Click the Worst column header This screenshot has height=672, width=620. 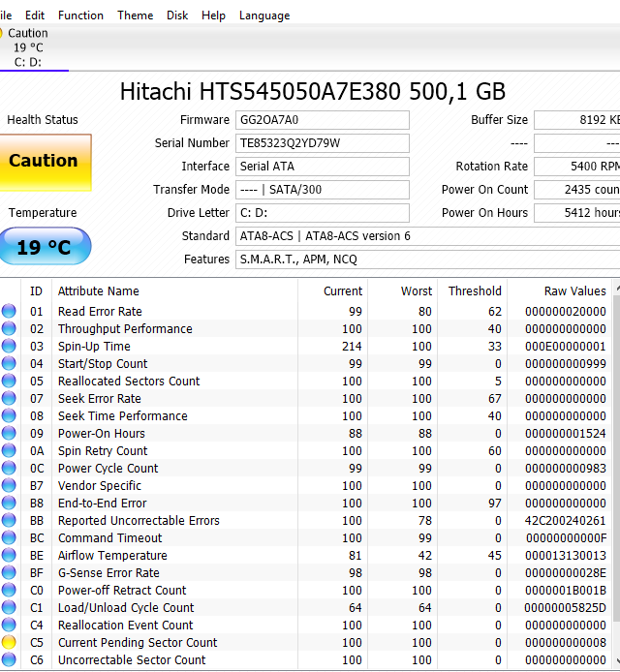(x=403, y=291)
